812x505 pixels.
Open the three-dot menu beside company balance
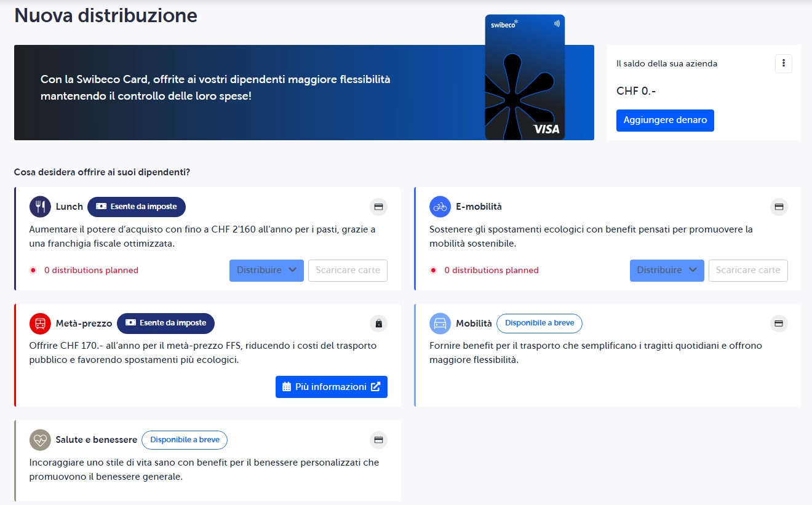coord(783,63)
